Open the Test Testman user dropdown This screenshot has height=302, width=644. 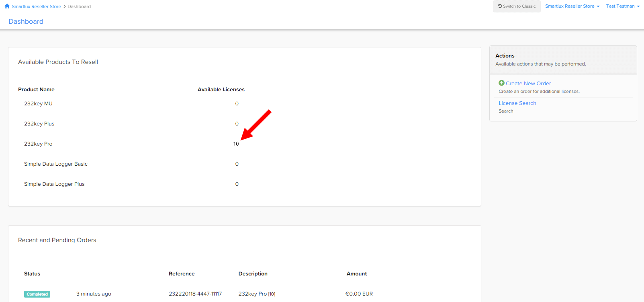[623, 6]
